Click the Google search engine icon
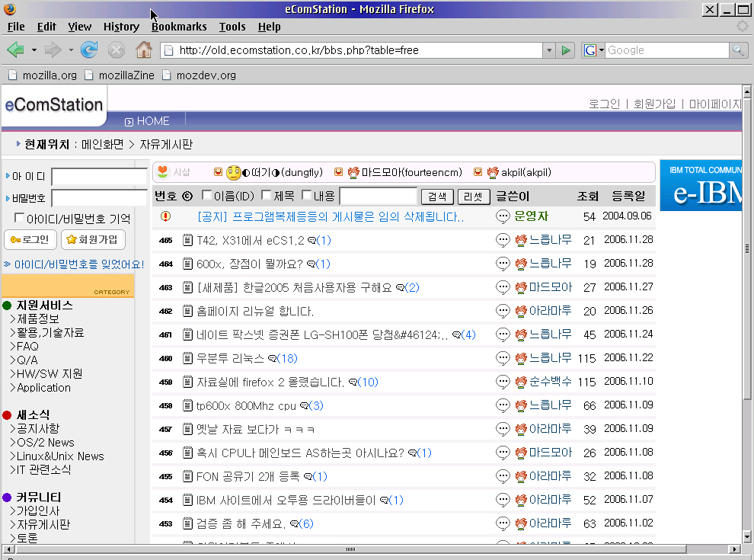The image size is (754, 560). click(x=590, y=50)
